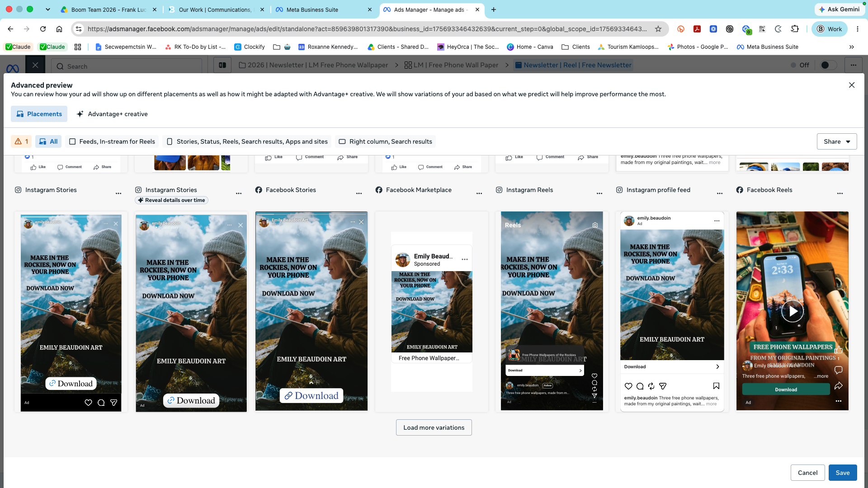Toggle the side panel layout icon
Screen dimensions: 868x488
pos(222,65)
